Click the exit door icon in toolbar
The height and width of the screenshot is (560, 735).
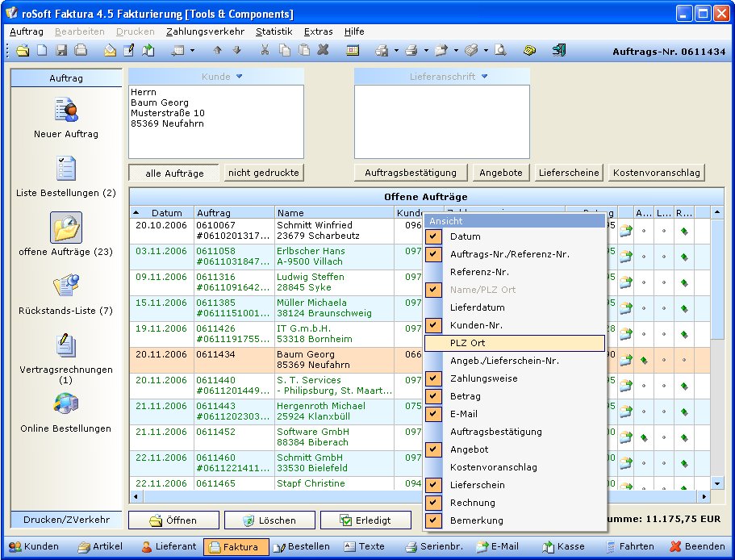[558, 50]
